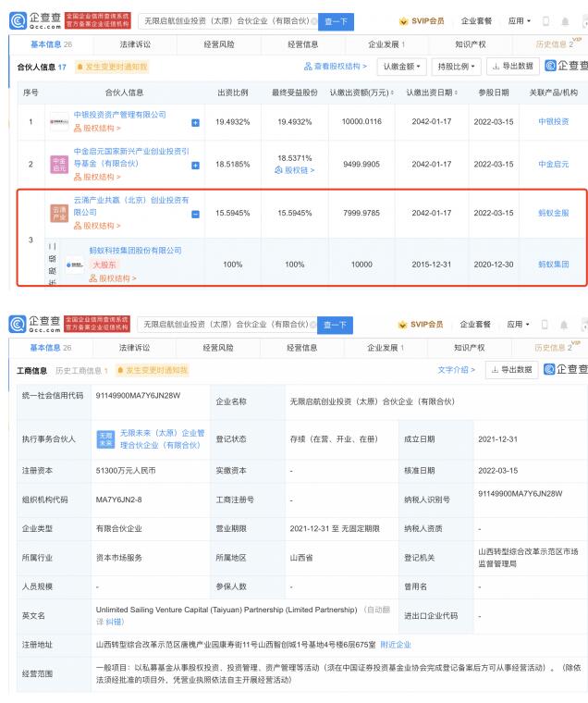Click the 云涌产业 orange logo thumbnail

point(59,213)
